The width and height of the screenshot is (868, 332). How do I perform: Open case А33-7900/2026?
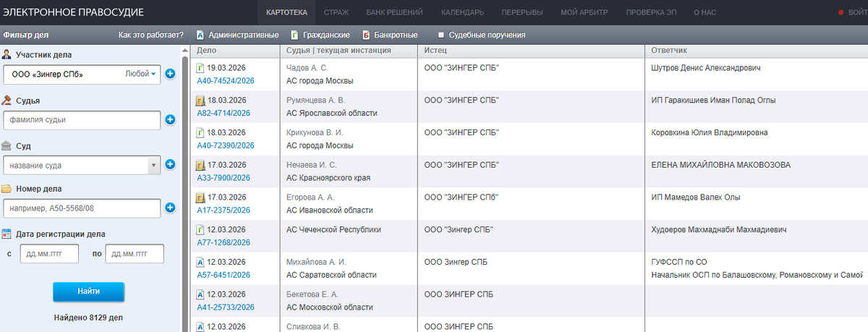(x=224, y=178)
